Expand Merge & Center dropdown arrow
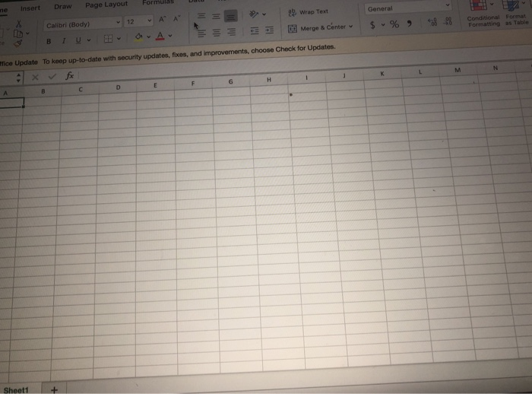 point(351,26)
